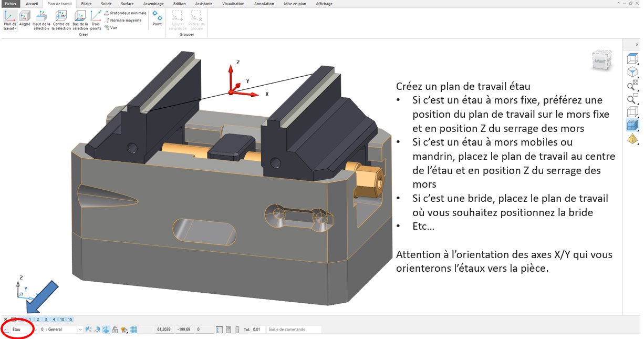Screen dimensions: 644x339
Task: Open the calculator icon in status bar
Action: pos(228,330)
